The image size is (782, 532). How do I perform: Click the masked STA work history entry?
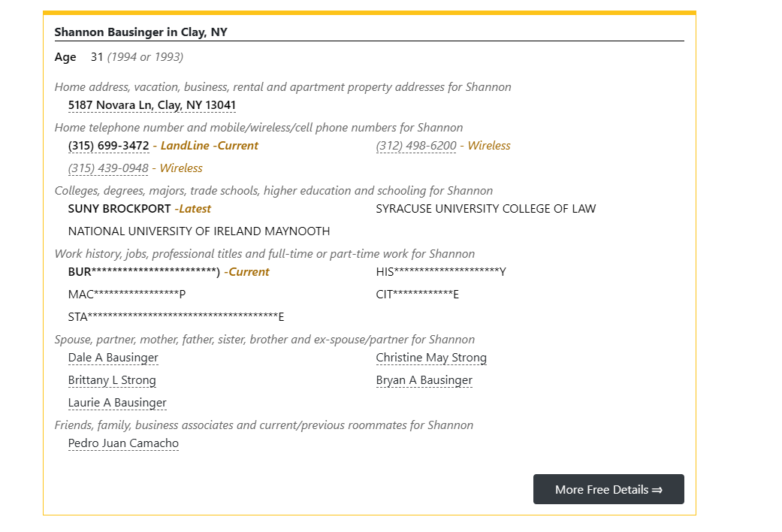tap(176, 317)
